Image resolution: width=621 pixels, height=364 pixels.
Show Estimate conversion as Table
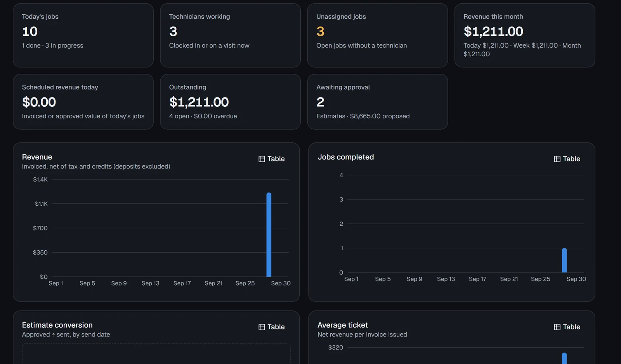pos(272,327)
